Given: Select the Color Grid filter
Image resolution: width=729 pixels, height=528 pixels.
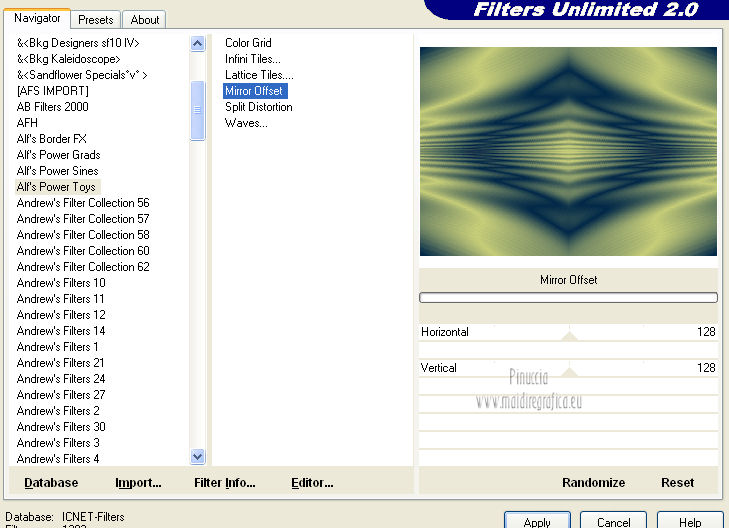Looking at the screenshot, I should [248, 43].
